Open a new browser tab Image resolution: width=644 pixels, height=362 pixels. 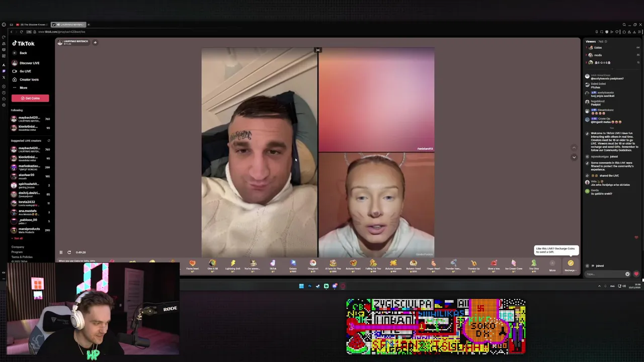pyautogui.click(x=89, y=25)
